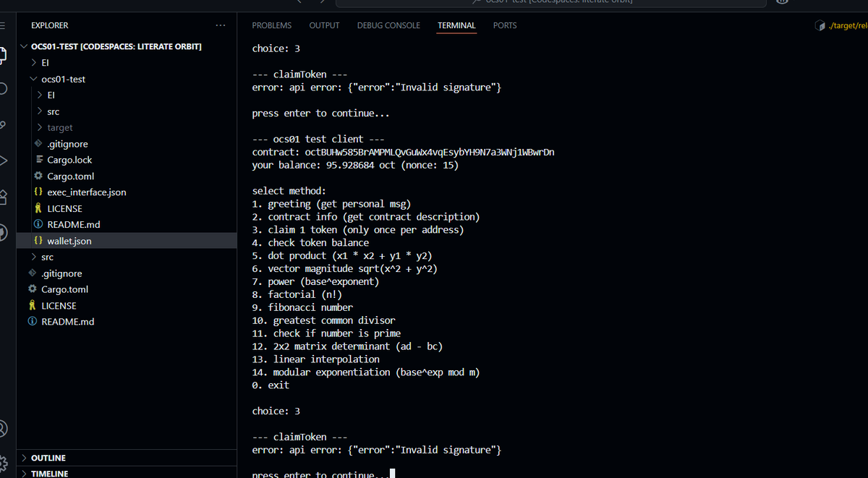Click the git icon of the root-level .gitignore
The width and height of the screenshot is (868, 478).
coord(33,273)
